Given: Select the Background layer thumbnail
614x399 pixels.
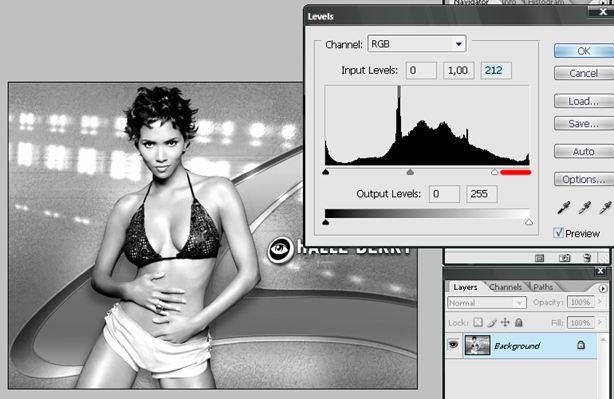Looking at the screenshot, I should (x=477, y=345).
